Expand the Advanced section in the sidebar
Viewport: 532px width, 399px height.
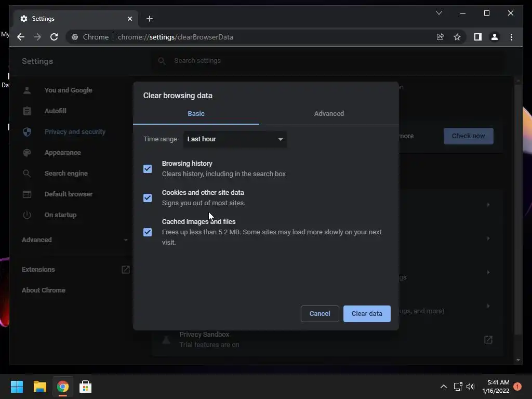tap(75, 240)
